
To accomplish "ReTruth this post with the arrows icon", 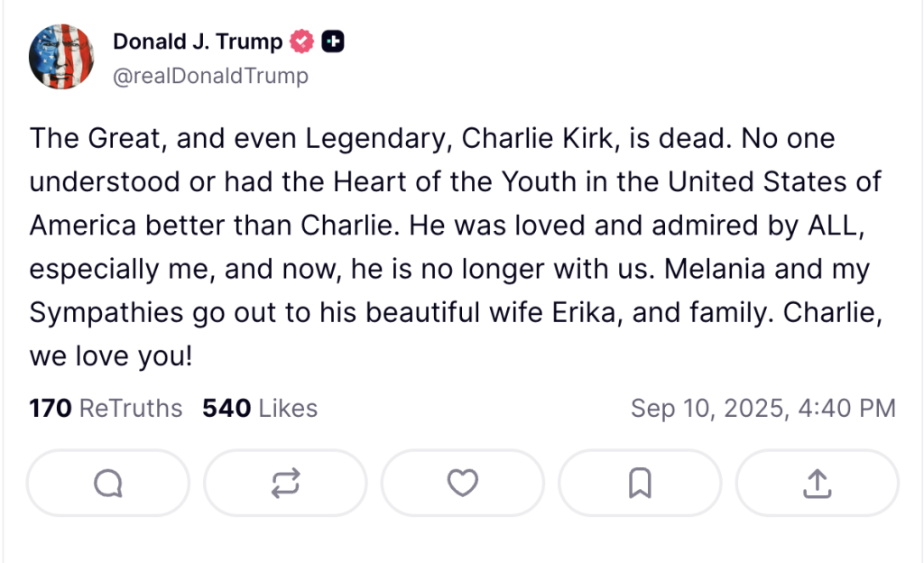I will coord(286,483).
